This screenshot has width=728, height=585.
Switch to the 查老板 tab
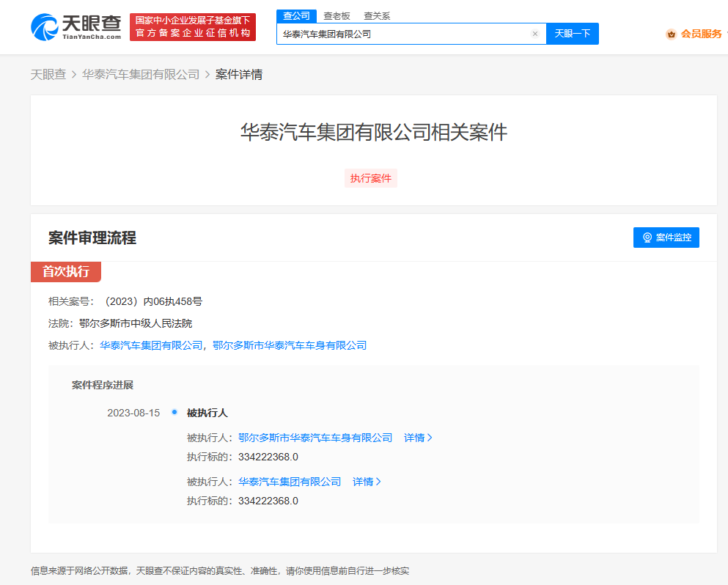(x=337, y=16)
